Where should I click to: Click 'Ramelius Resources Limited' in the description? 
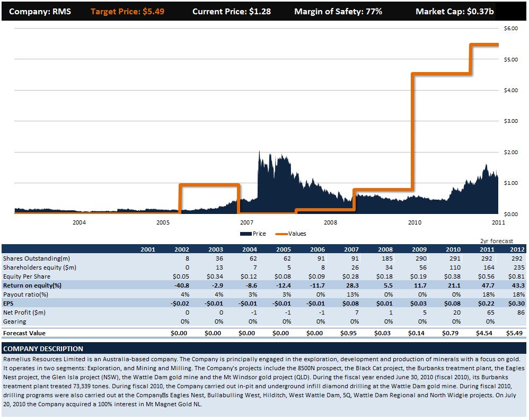pyautogui.click(x=44, y=359)
